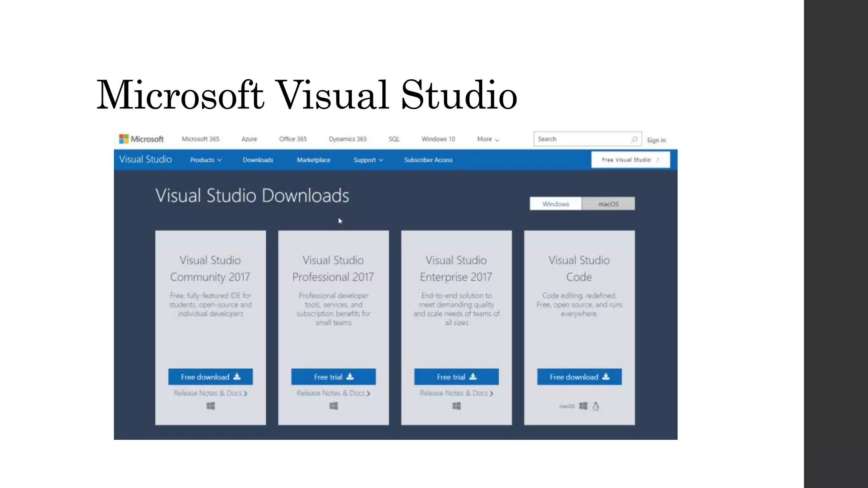Open the Support dropdown menu
The height and width of the screenshot is (488, 868).
[368, 160]
